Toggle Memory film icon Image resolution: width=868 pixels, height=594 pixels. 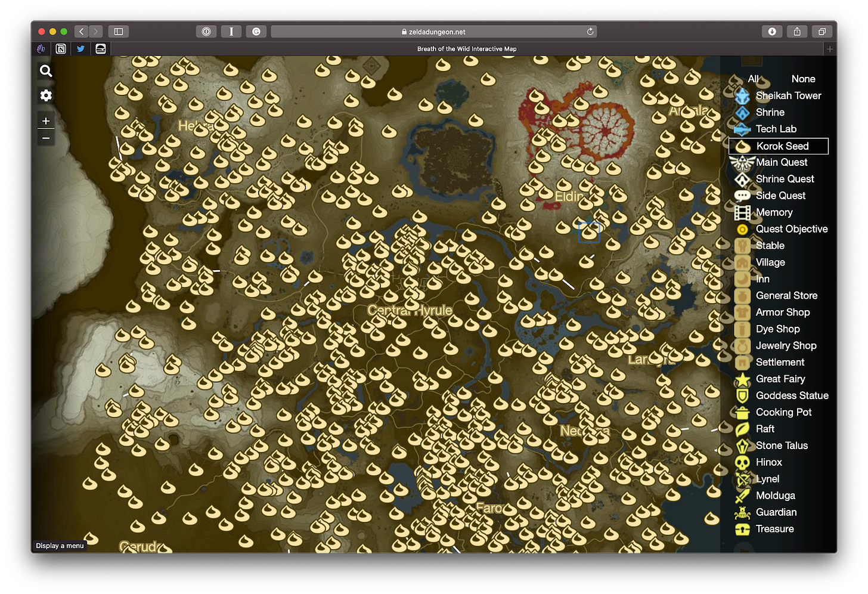(742, 212)
